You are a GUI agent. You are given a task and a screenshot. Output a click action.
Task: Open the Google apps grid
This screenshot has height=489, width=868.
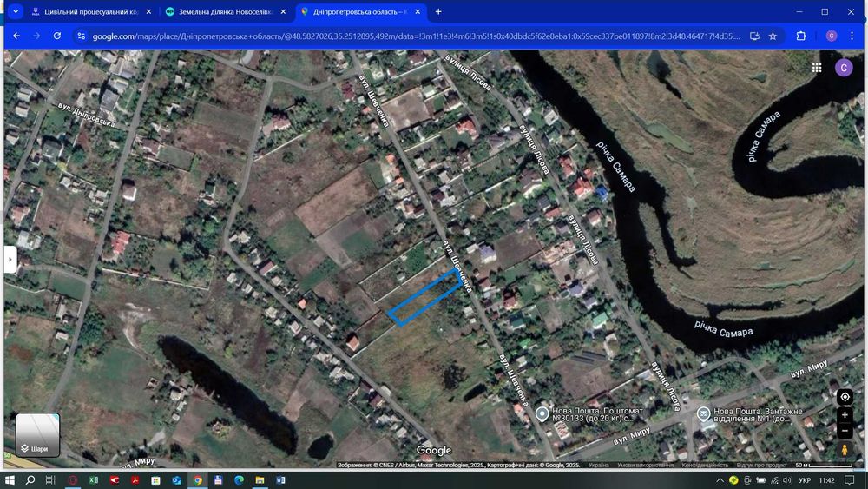tap(817, 68)
